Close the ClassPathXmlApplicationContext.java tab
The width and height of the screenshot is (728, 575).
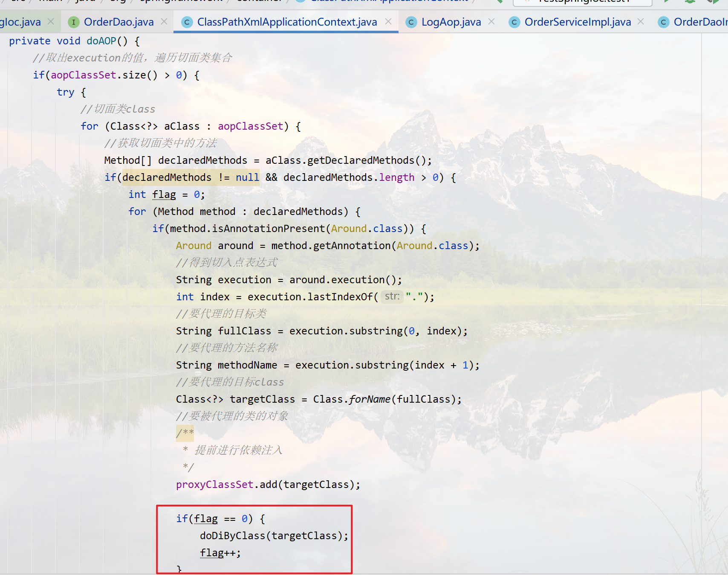388,21
